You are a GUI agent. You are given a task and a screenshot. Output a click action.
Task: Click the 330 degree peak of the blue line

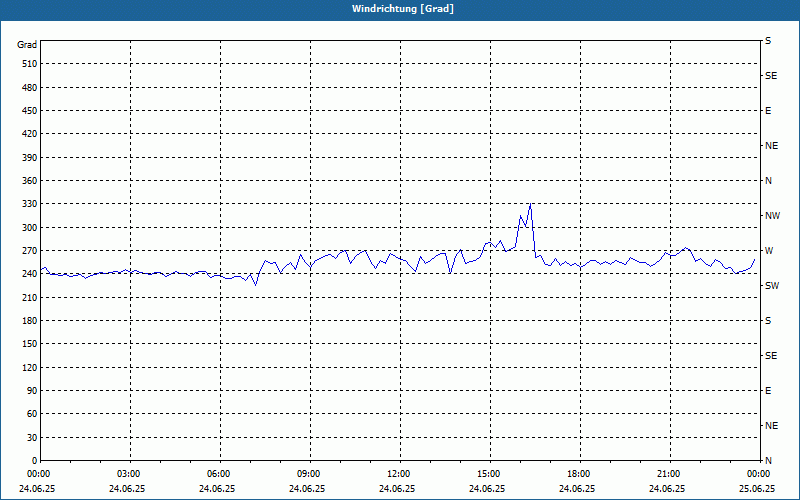tap(531, 204)
